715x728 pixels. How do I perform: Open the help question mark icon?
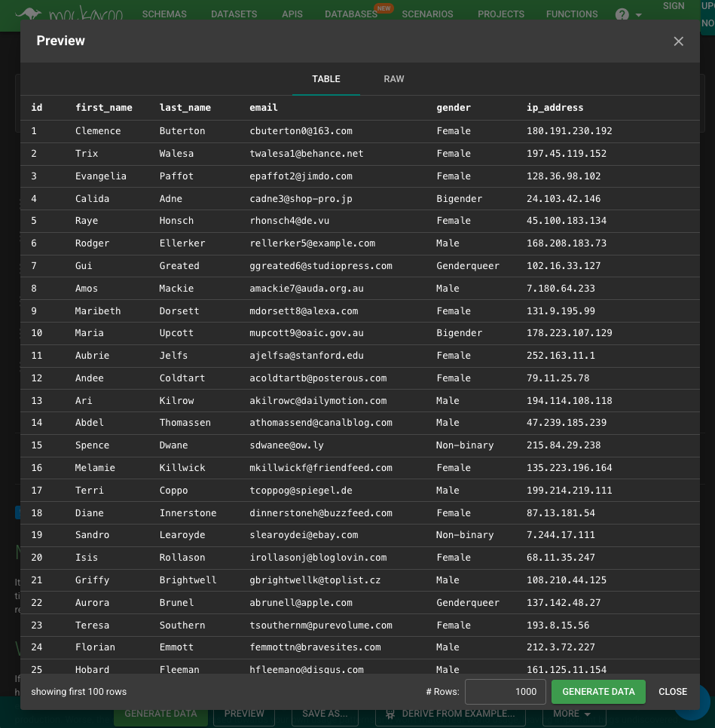(x=622, y=14)
